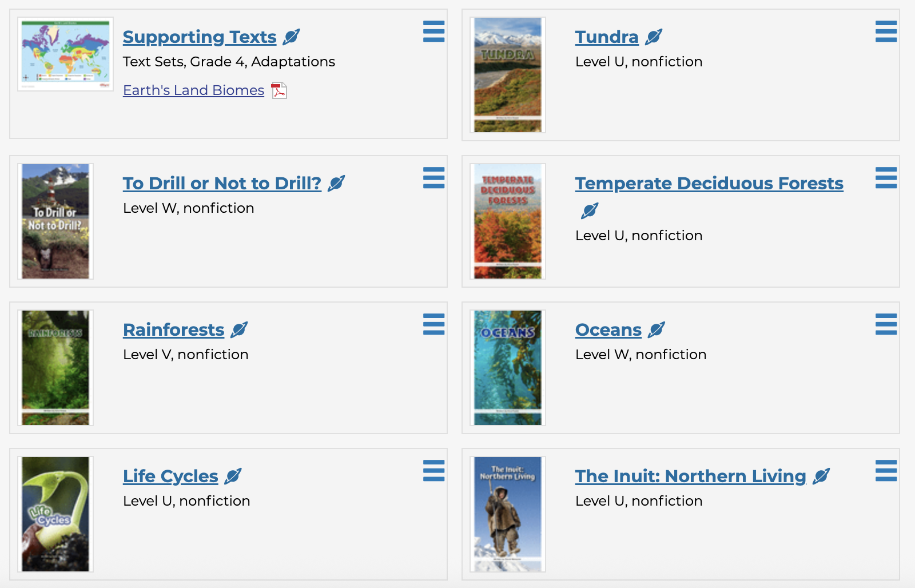Select the Oceans book cover image
Viewport: 915px width, 588px height.
pos(508,368)
